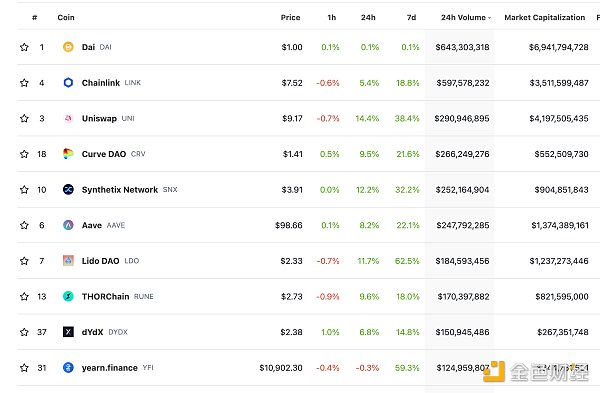Image resolution: width=600 pixels, height=393 pixels.
Task: Click the Synthetix Network logo icon
Action: click(x=68, y=189)
